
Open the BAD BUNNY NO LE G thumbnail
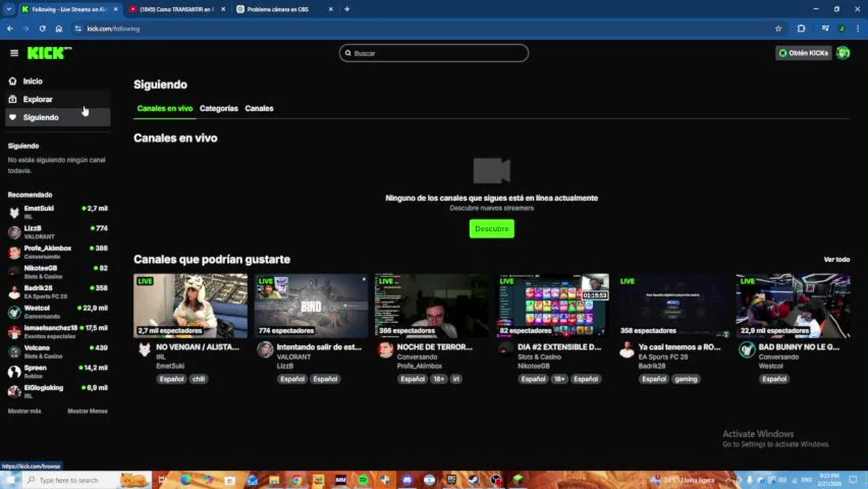pyautogui.click(x=793, y=306)
